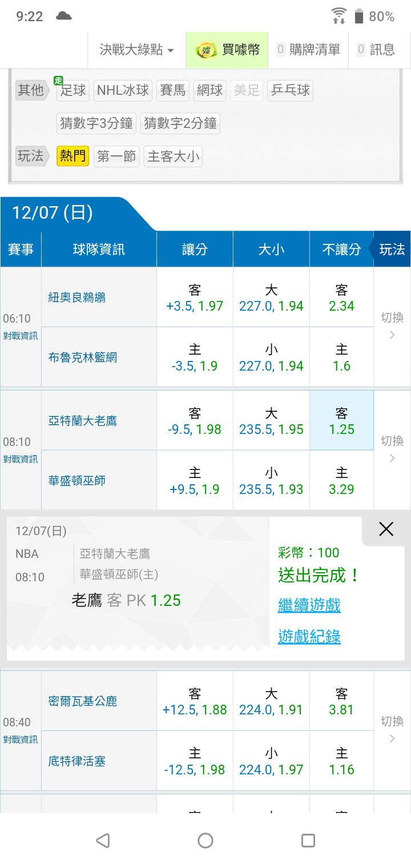Open 對戰資訊 for the 06:10 game
This screenshot has width=411, height=868.
pos(21,336)
